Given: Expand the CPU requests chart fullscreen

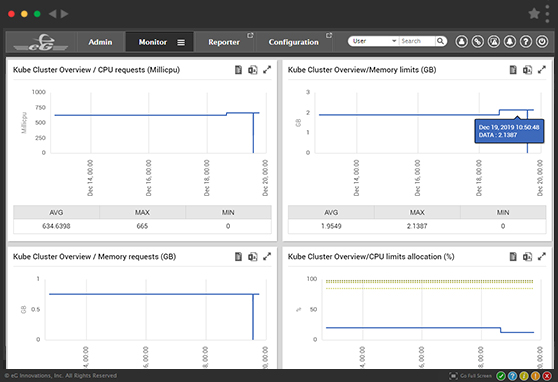Looking at the screenshot, I should pos(267,70).
